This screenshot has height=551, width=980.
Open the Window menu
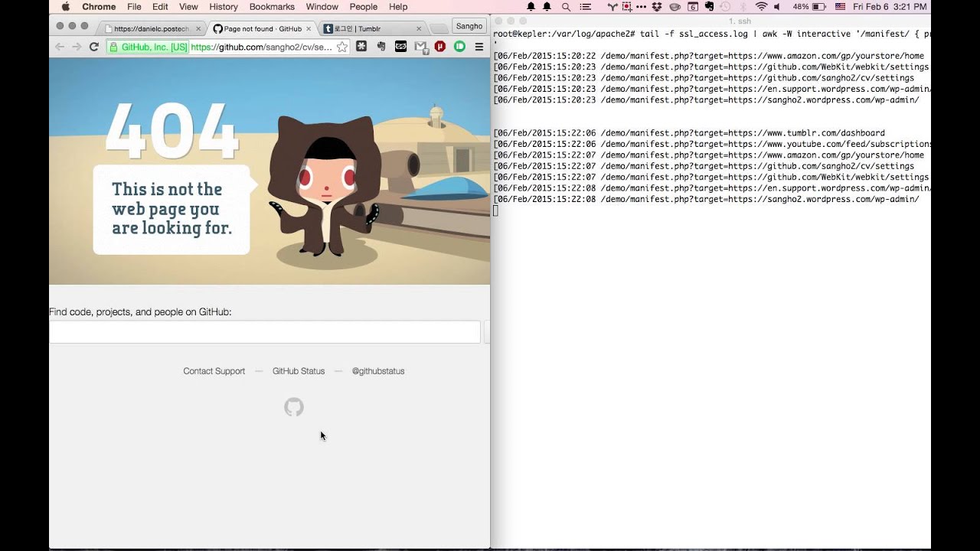click(x=322, y=7)
